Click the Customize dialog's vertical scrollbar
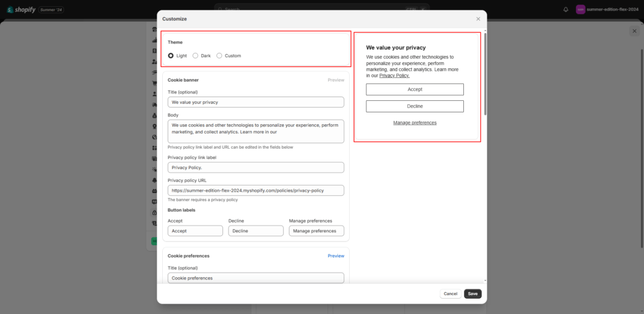Screen dimensions: 644x314 click(x=485, y=74)
